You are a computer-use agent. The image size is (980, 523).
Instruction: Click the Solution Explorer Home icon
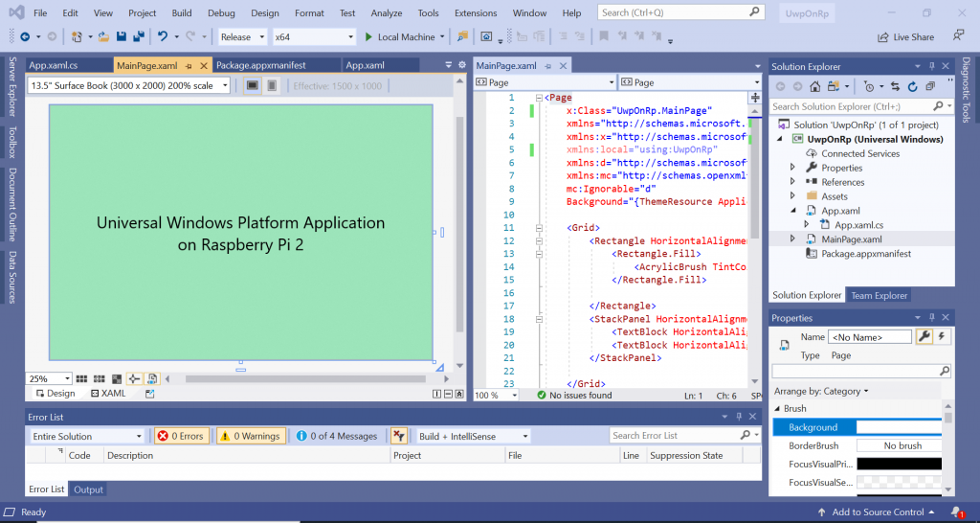click(x=815, y=86)
